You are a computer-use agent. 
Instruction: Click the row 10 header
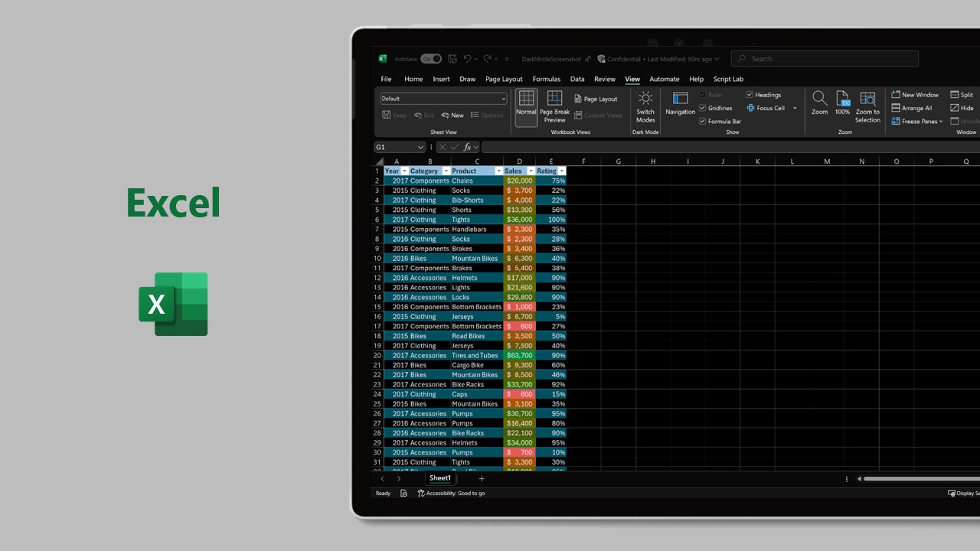point(377,259)
